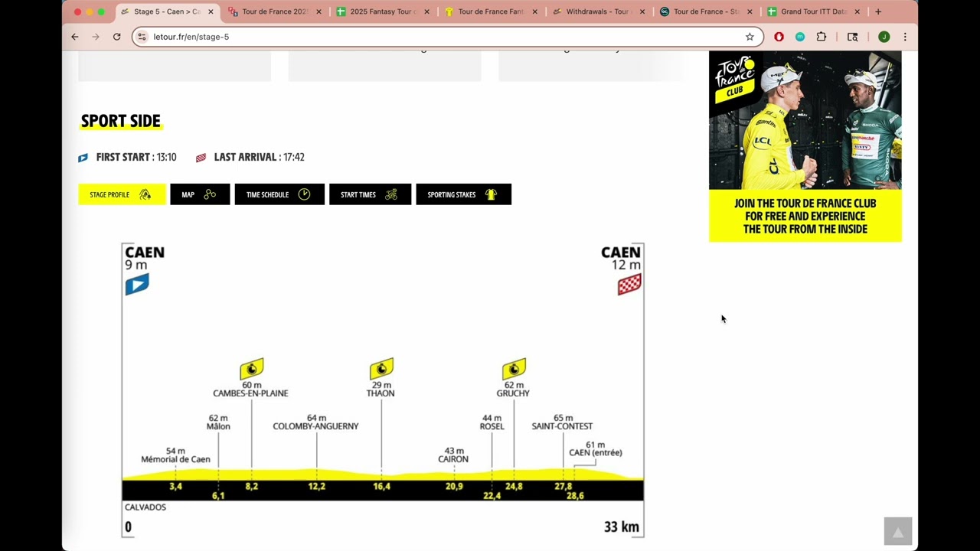Open the site information icon in the address bar
The height and width of the screenshot is (551, 980).
tap(142, 37)
